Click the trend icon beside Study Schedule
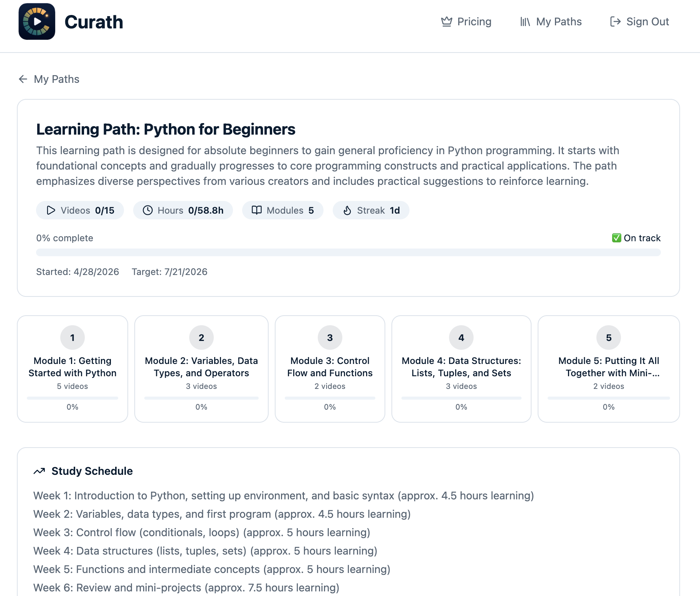Viewport: 700px width, 596px height. point(40,471)
